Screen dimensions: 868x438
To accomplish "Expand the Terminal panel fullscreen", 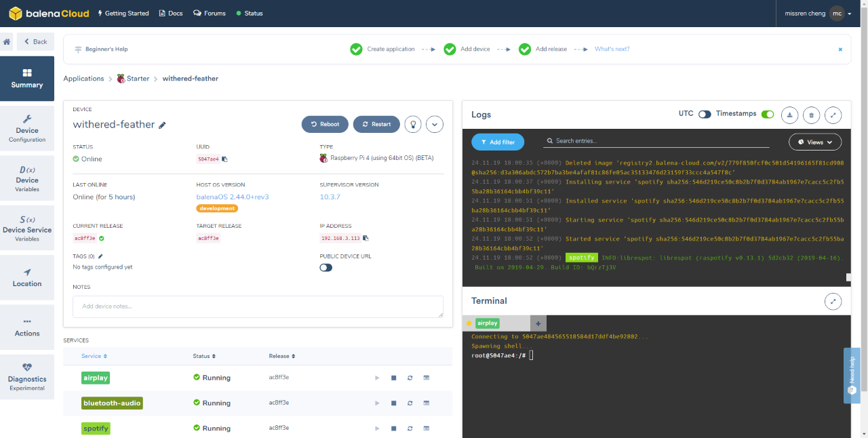I will click(833, 301).
